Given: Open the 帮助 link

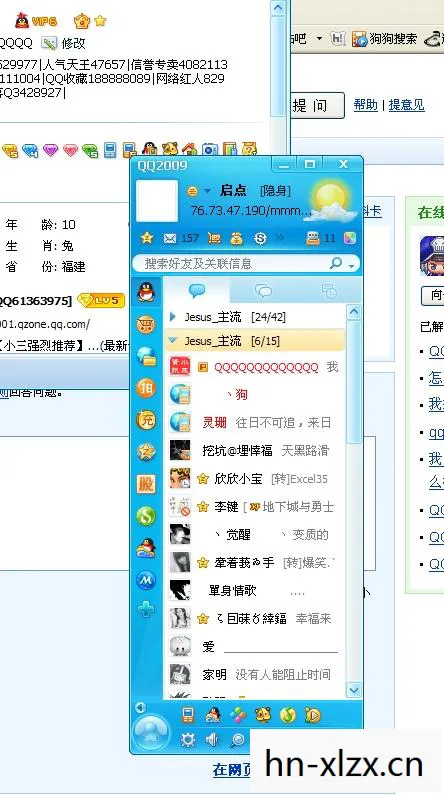Looking at the screenshot, I should (x=365, y=105).
